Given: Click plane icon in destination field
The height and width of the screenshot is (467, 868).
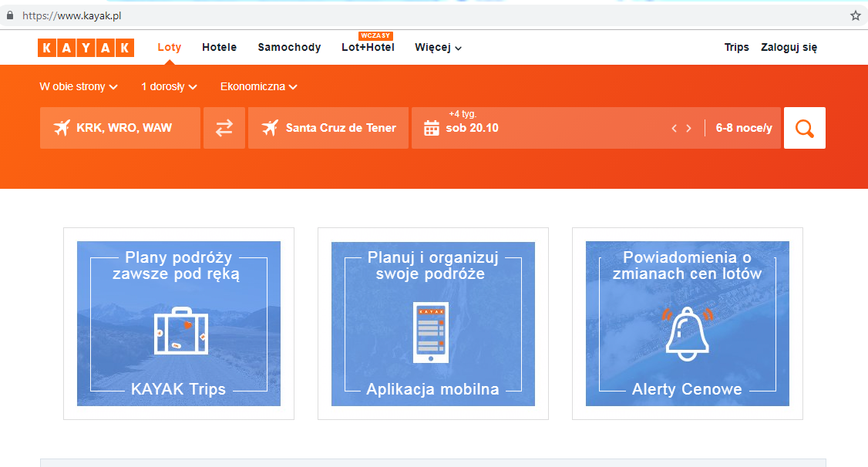Looking at the screenshot, I should [x=270, y=128].
